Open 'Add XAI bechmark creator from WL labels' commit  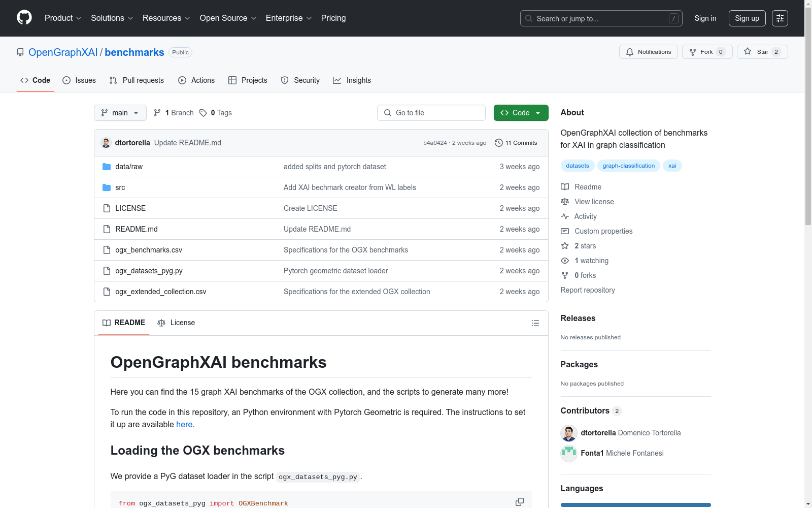click(350, 187)
